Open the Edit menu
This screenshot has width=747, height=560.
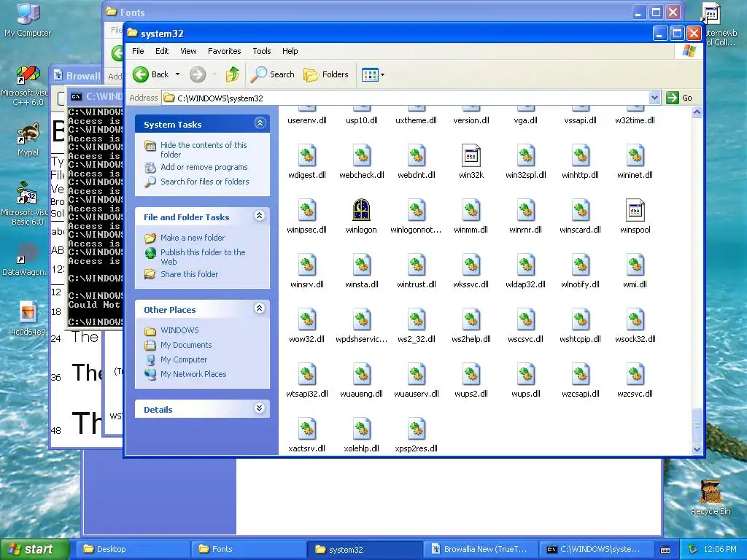[162, 51]
